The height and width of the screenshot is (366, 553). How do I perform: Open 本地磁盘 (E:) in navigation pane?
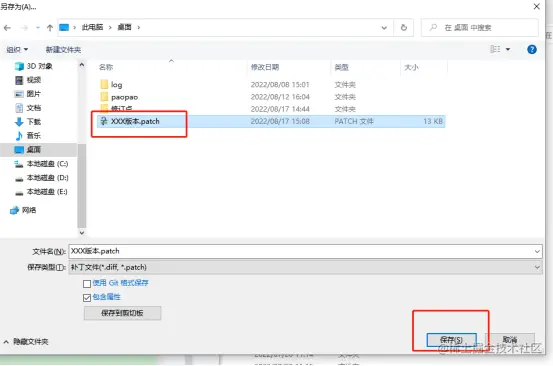coord(41,192)
